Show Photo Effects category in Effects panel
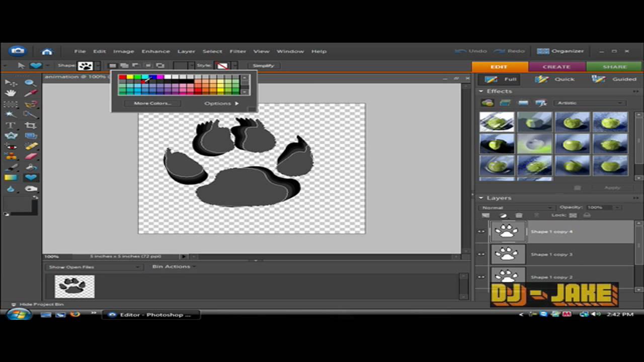The image size is (644, 362). click(523, 103)
